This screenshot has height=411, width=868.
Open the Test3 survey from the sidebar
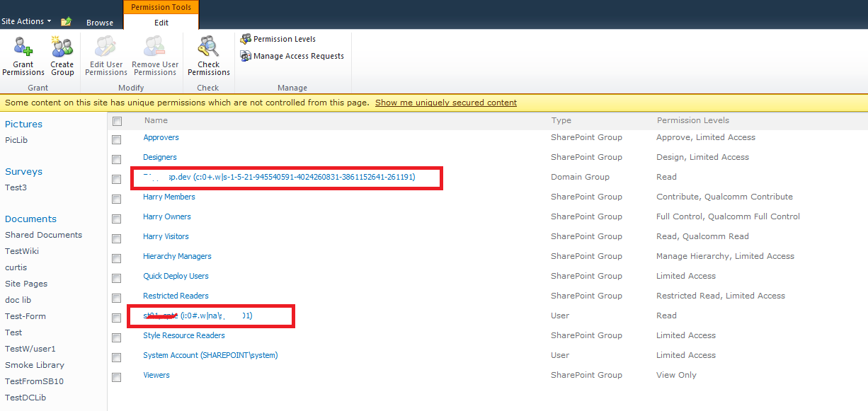coord(16,187)
